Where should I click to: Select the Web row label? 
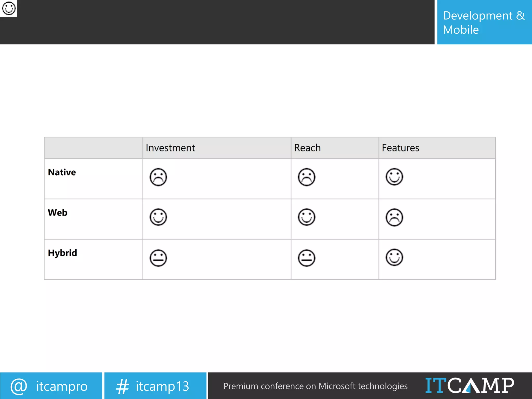point(58,212)
